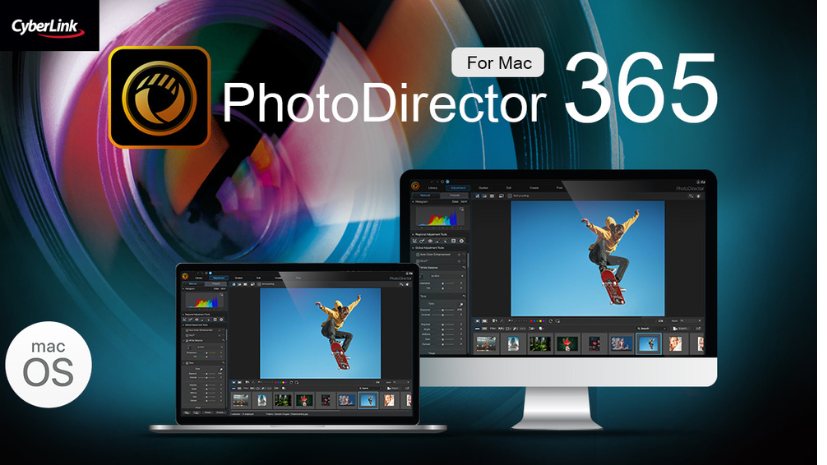Click the macOS round badge
This screenshot has height=465, width=827.
(48, 364)
